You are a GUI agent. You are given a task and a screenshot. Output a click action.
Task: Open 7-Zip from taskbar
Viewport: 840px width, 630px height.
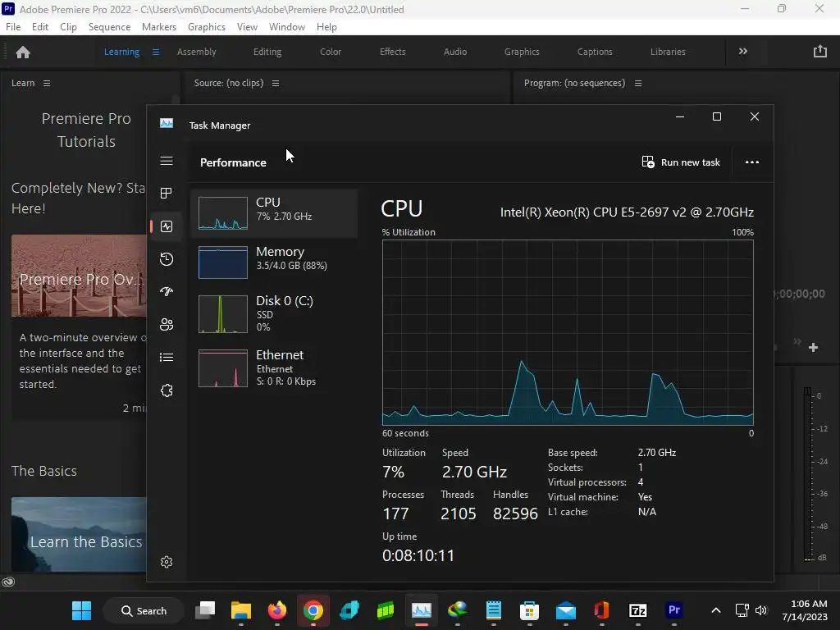click(x=638, y=610)
